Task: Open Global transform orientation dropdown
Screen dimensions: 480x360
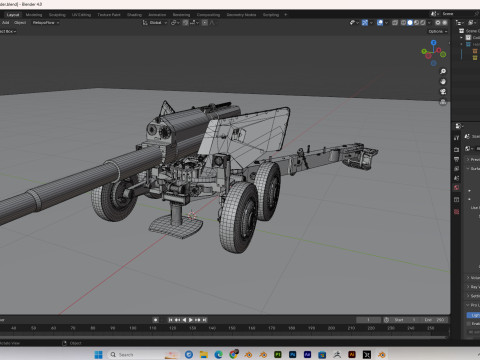Action: coord(155,23)
